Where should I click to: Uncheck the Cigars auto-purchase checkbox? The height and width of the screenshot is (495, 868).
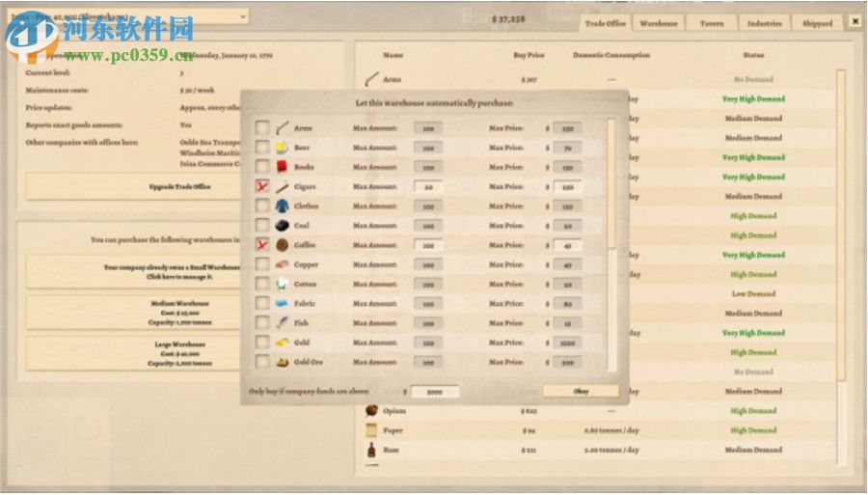[262, 186]
